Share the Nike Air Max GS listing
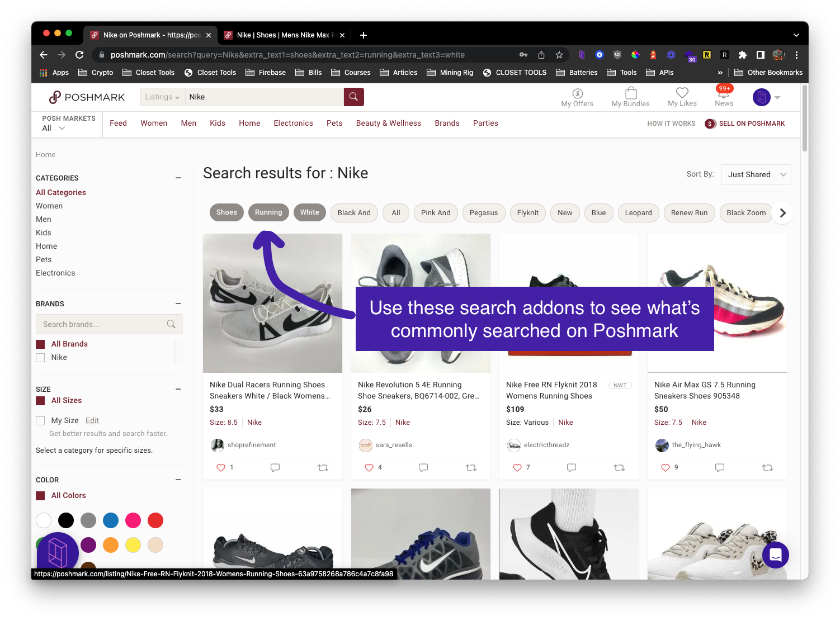840x621 pixels. click(768, 468)
